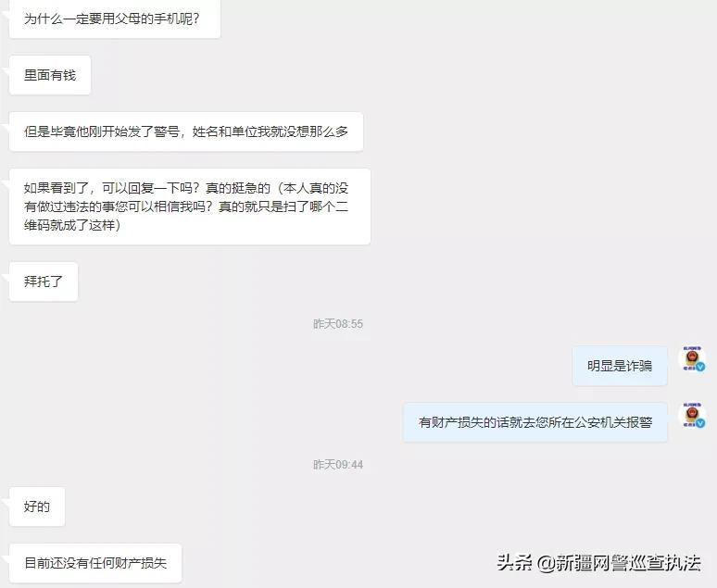
Task: Click the police avatar beside 有财产损失的话 message
Action: pyautogui.click(x=692, y=416)
